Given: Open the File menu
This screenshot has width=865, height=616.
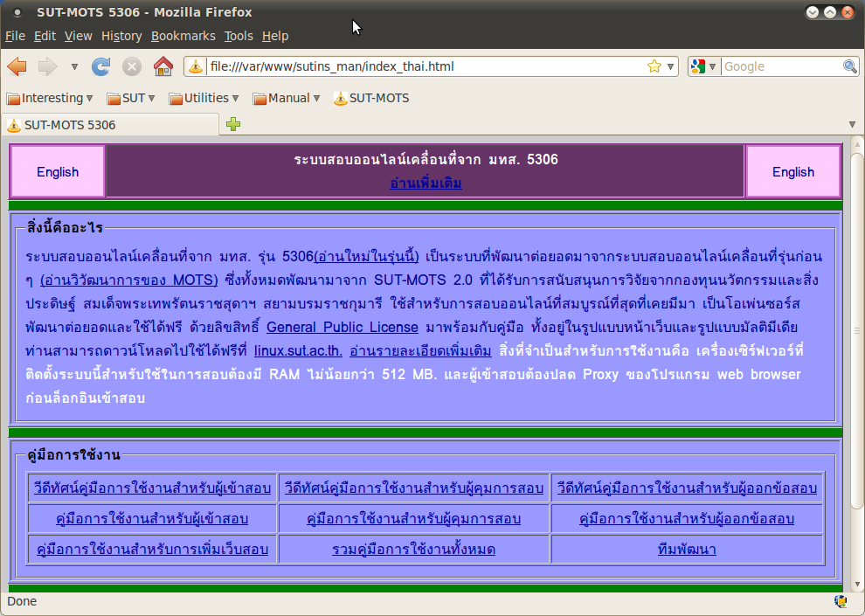Looking at the screenshot, I should 15,36.
